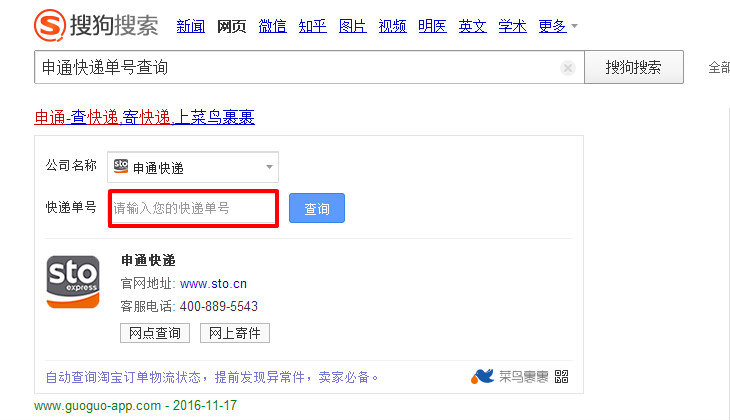Focus the 快递单号 tracking number input

tap(193, 208)
